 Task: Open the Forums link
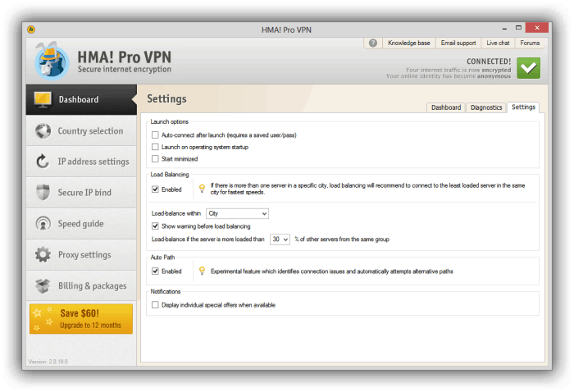(530, 43)
